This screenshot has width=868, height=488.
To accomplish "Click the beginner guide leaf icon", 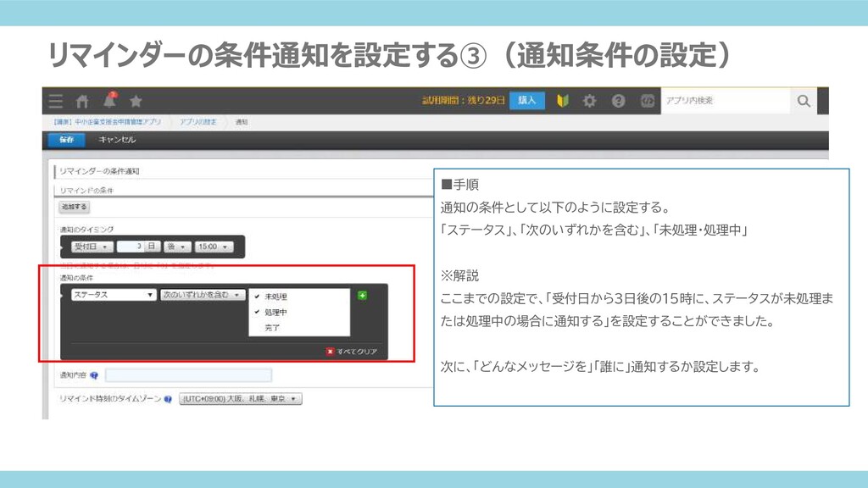I will [x=563, y=101].
